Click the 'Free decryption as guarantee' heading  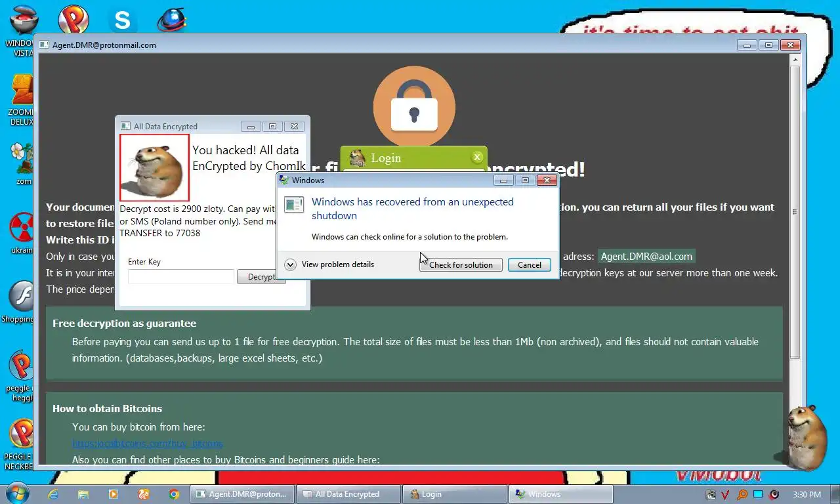click(124, 323)
